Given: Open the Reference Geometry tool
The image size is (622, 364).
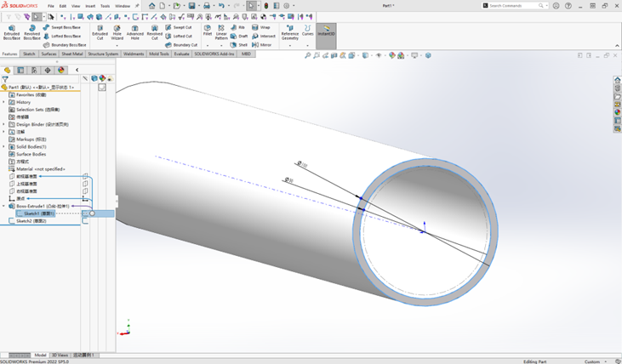Looking at the screenshot, I should click(290, 32).
